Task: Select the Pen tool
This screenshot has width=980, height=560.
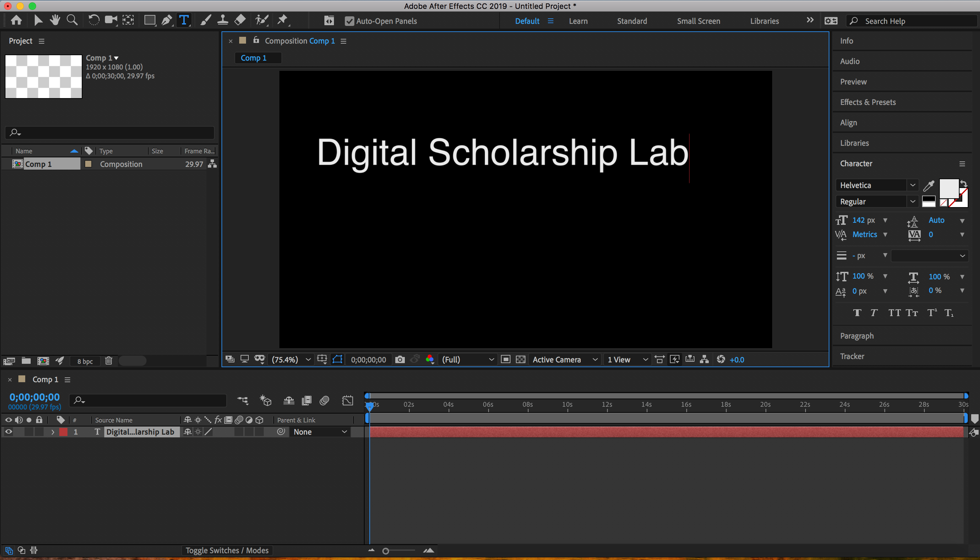Action: click(x=167, y=20)
